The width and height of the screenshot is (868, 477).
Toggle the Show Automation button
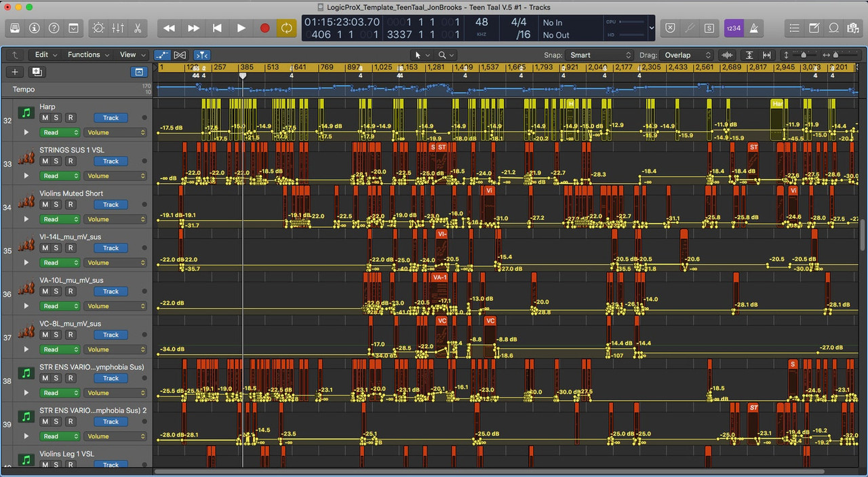click(162, 55)
